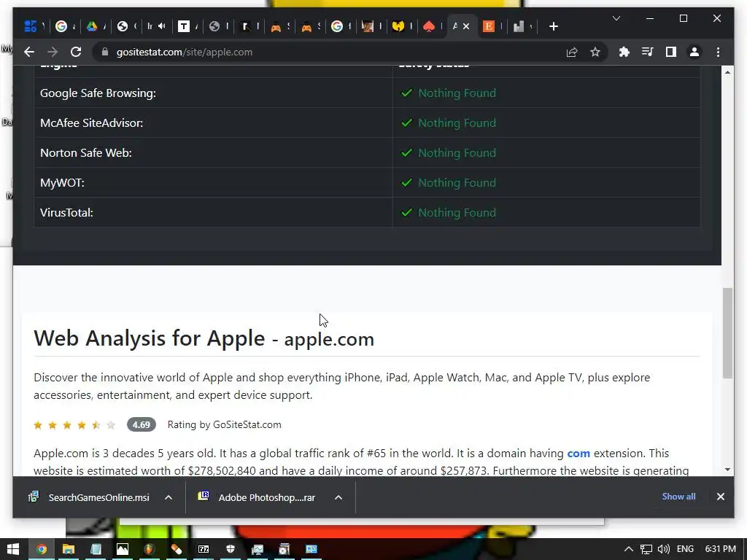Screen dimensions: 747x560
Task: Switch to the Wu-Tang logo tab
Action: [x=402, y=27]
